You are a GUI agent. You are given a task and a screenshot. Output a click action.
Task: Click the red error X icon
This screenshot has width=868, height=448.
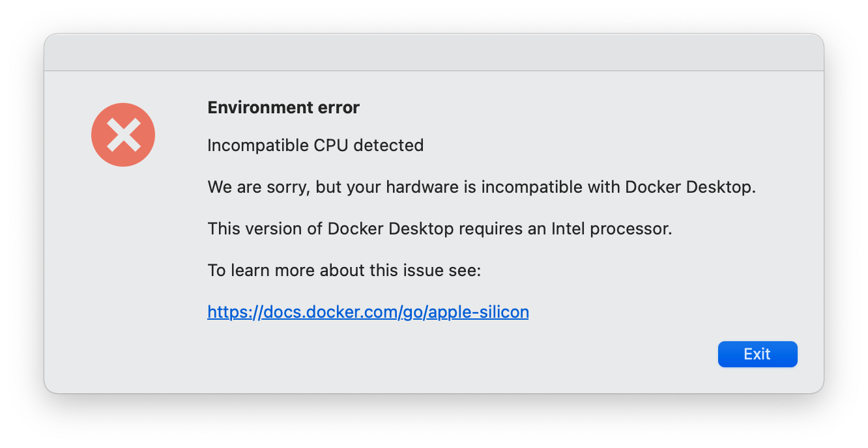coord(123,135)
